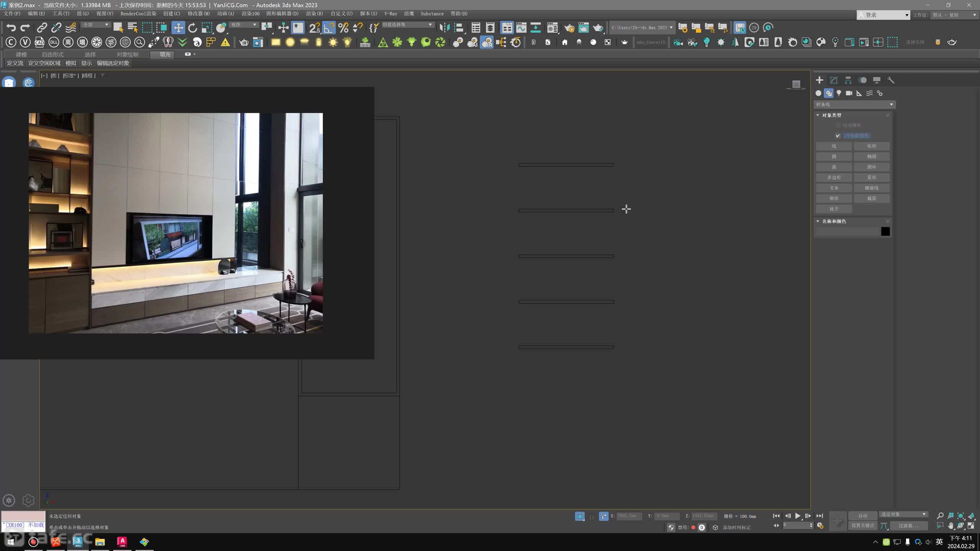The height and width of the screenshot is (551, 980).
Task: Click the Render Setup teapot icon
Action: coord(569,28)
